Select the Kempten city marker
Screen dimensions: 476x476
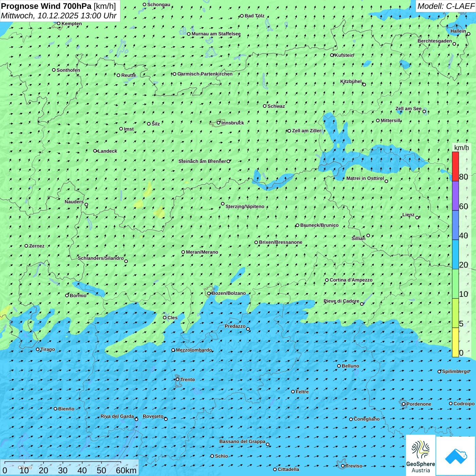point(58,23)
